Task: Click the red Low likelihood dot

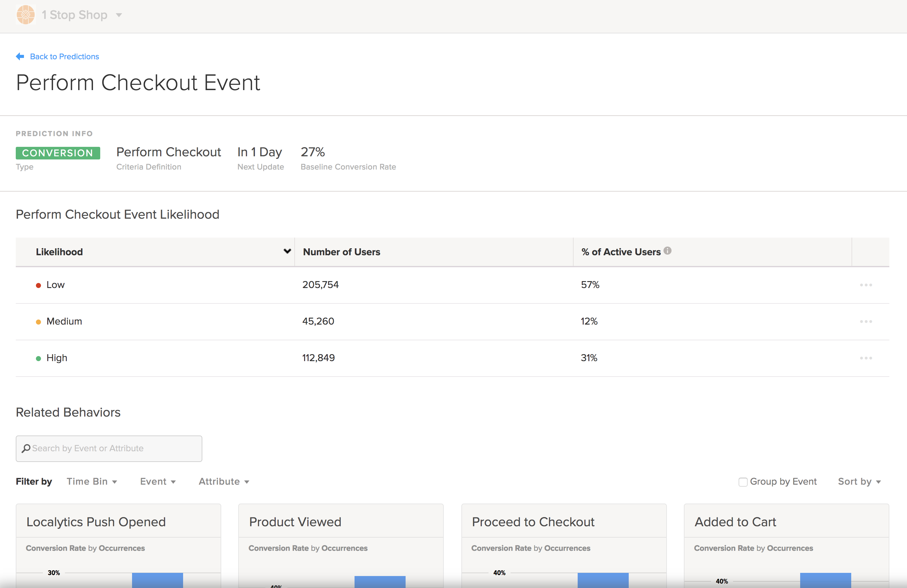Action: tap(38, 285)
